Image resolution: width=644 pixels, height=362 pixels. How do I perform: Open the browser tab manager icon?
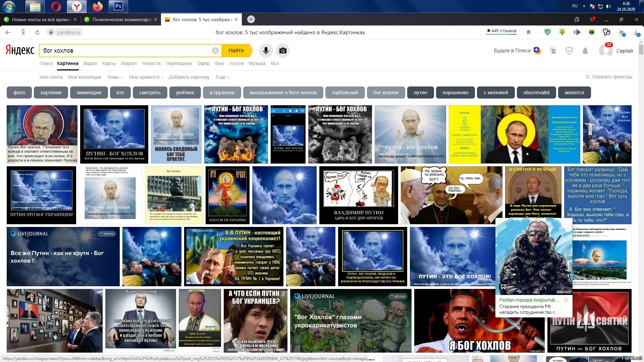click(x=577, y=19)
